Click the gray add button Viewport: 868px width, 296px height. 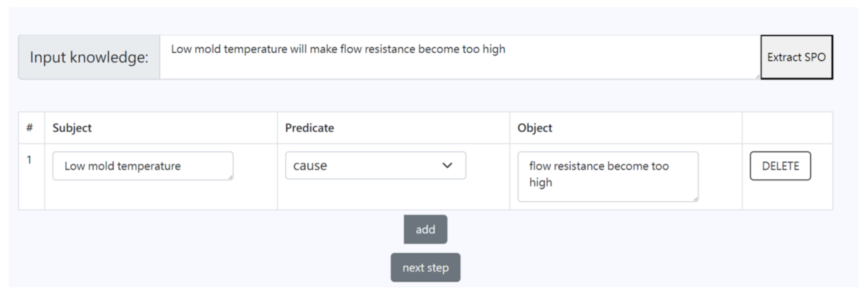click(x=425, y=229)
